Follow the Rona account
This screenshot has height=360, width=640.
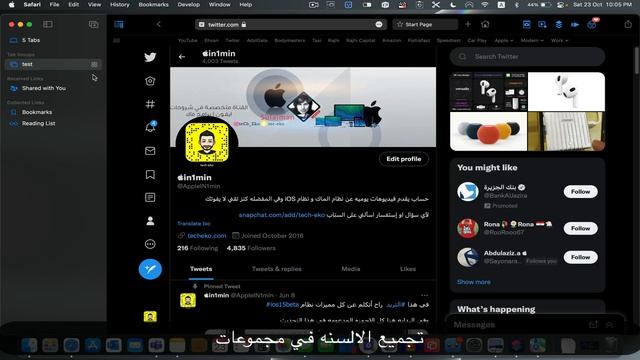pos(580,228)
